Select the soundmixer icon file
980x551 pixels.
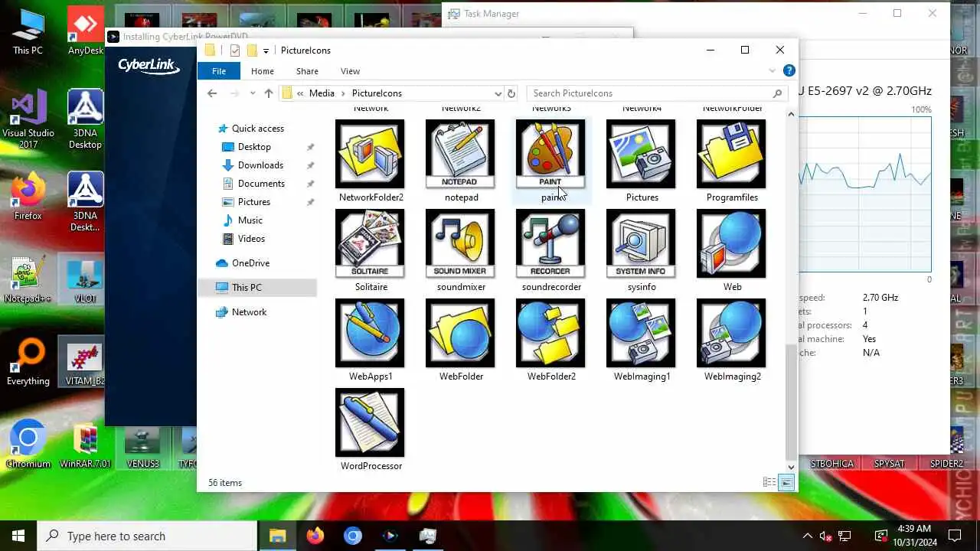tap(461, 250)
